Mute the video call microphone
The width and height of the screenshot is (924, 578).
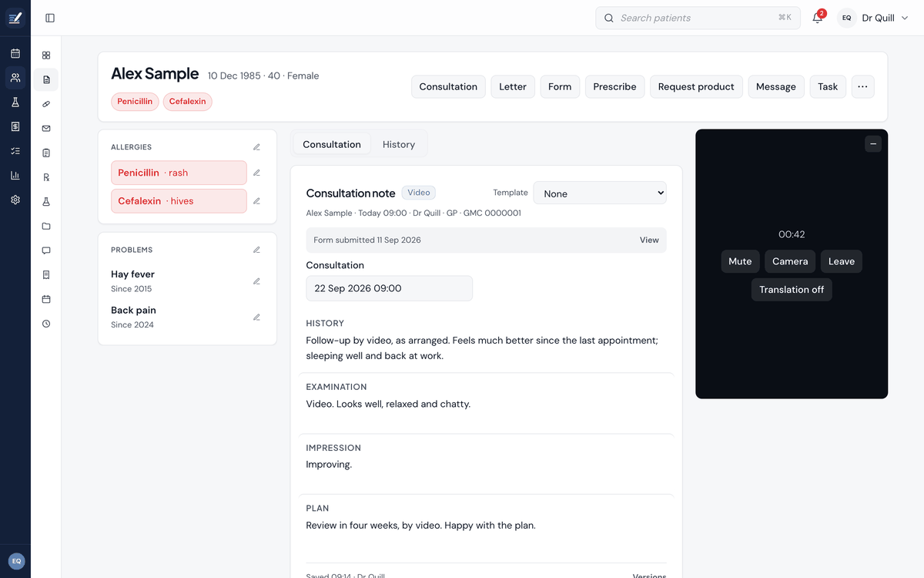[740, 261]
